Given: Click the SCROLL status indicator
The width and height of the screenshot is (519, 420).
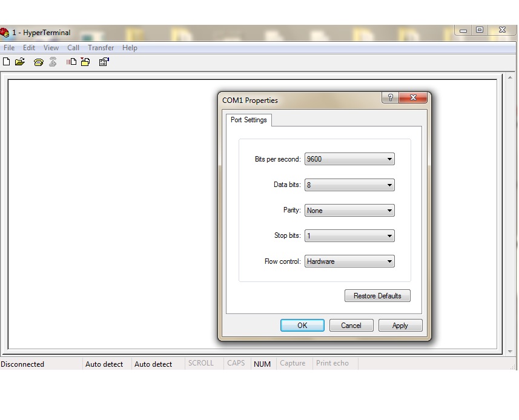Looking at the screenshot, I should (x=201, y=363).
